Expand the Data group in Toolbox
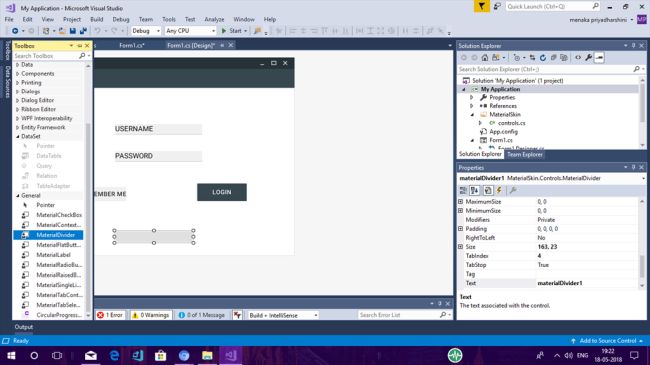Image resolution: width=650 pixels, height=365 pixels. tap(17, 65)
